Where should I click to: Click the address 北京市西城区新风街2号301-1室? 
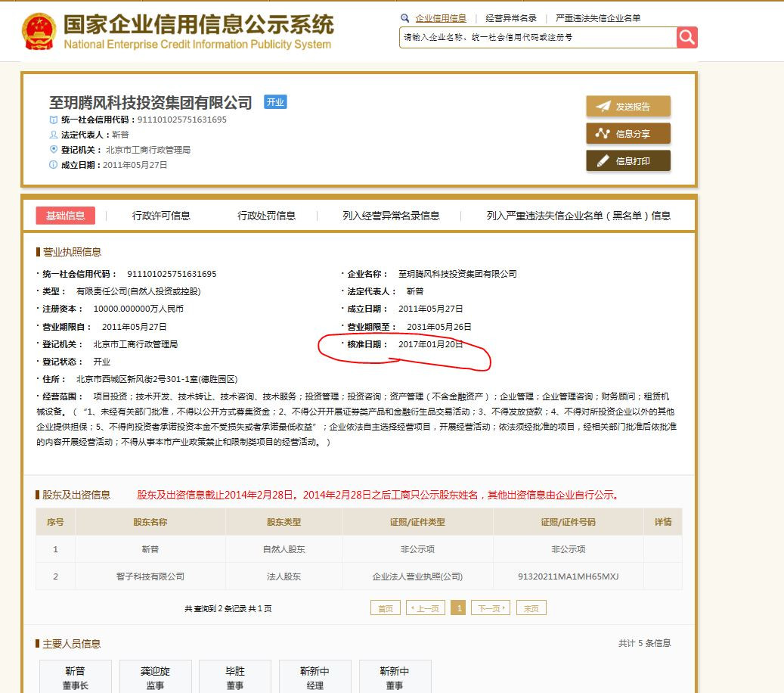click(x=157, y=379)
